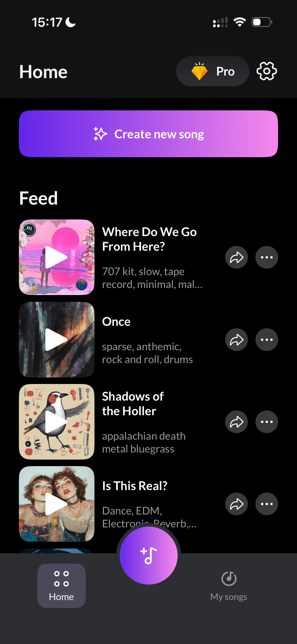This screenshot has height=644, width=297.
Task: Share the song Is This Real?
Action: click(x=236, y=504)
